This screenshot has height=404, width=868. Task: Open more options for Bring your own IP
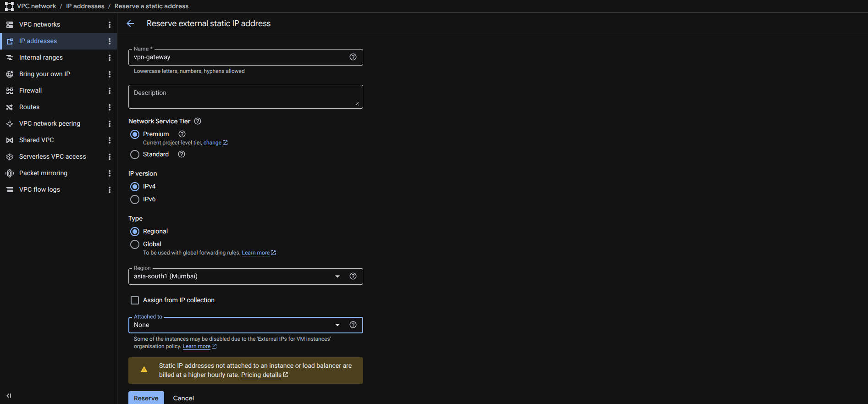point(110,74)
